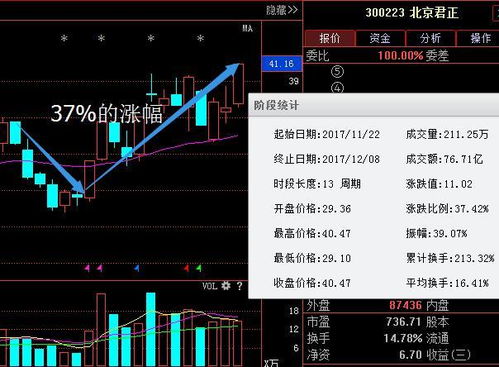Click the last asterisk marker above the chart
The image size is (499, 367).
[x=200, y=39]
